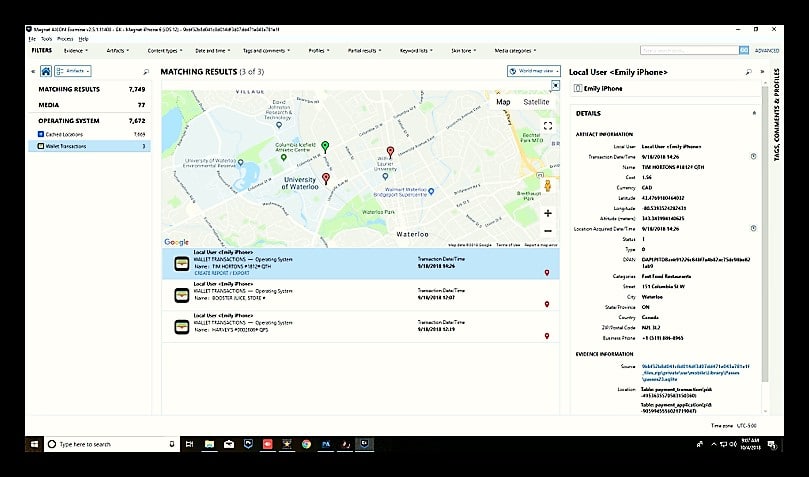Show Tim Hortons transaction location pin

tap(547, 273)
